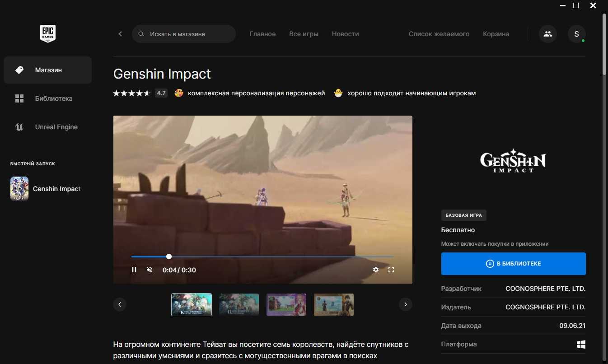Click the В библиотеке button
608x364 pixels.
[x=513, y=264]
